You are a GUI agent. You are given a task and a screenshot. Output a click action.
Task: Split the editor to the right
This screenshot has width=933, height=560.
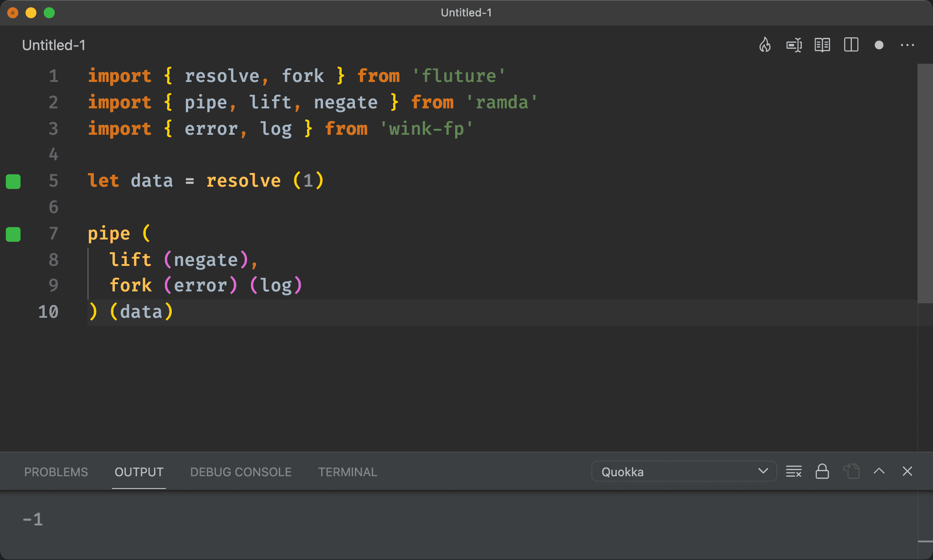click(x=851, y=45)
